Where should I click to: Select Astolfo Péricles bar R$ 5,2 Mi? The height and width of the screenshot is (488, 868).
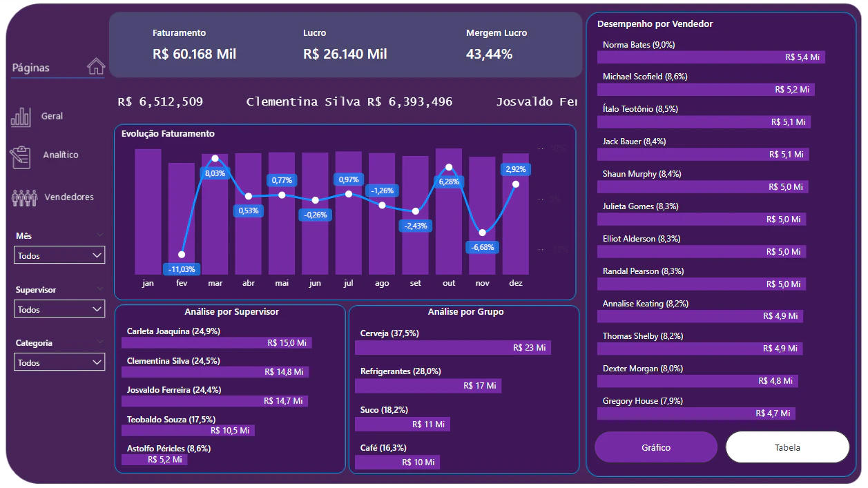155,459
